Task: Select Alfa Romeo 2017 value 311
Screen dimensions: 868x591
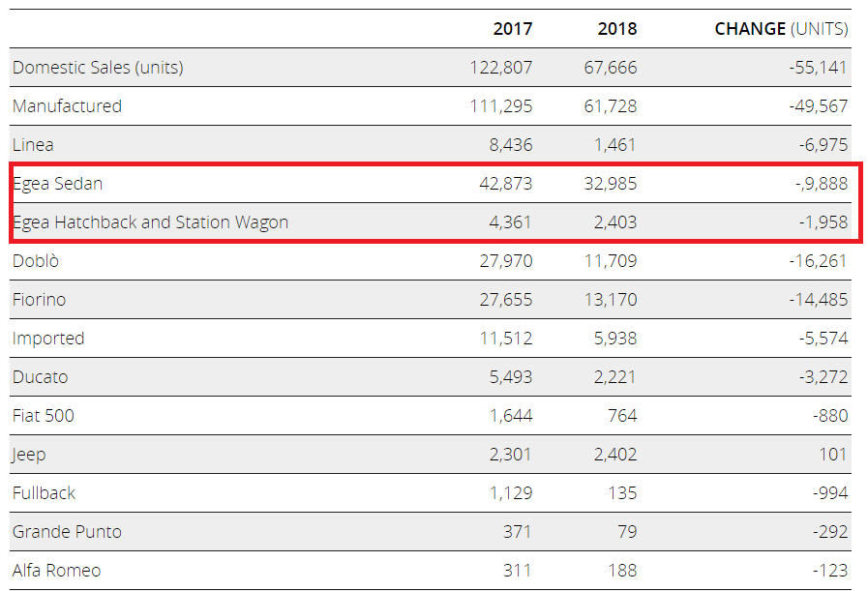Action: click(517, 571)
